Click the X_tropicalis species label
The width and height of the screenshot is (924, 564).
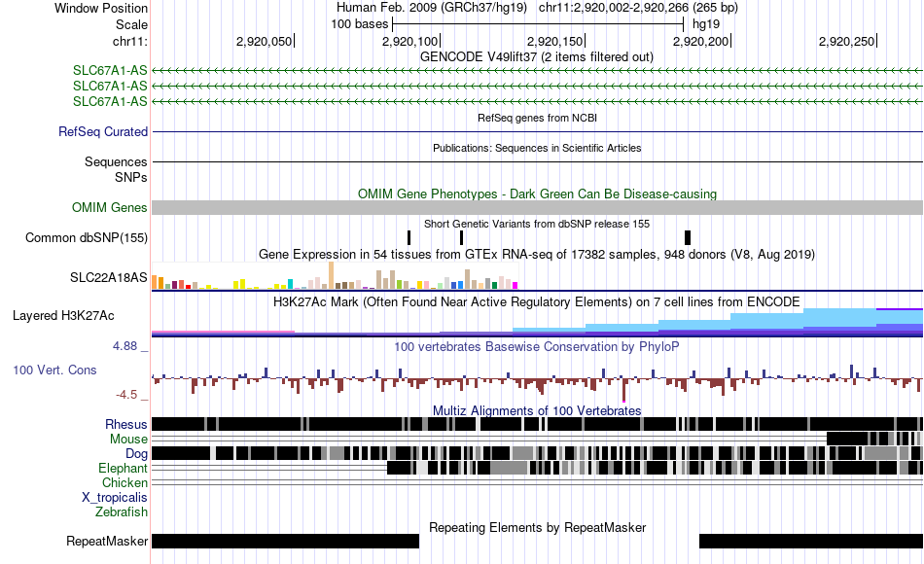(115, 497)
